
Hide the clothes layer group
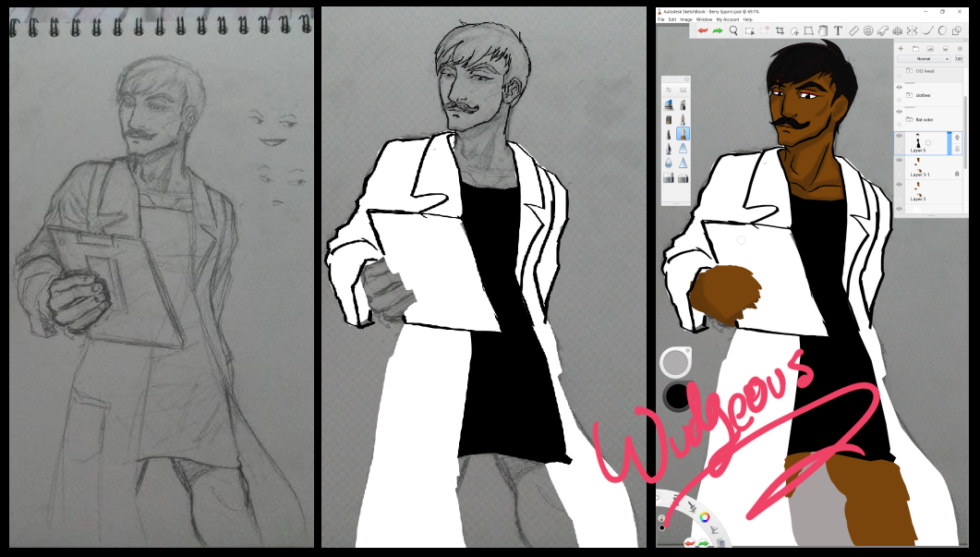[x=900, y=87]
